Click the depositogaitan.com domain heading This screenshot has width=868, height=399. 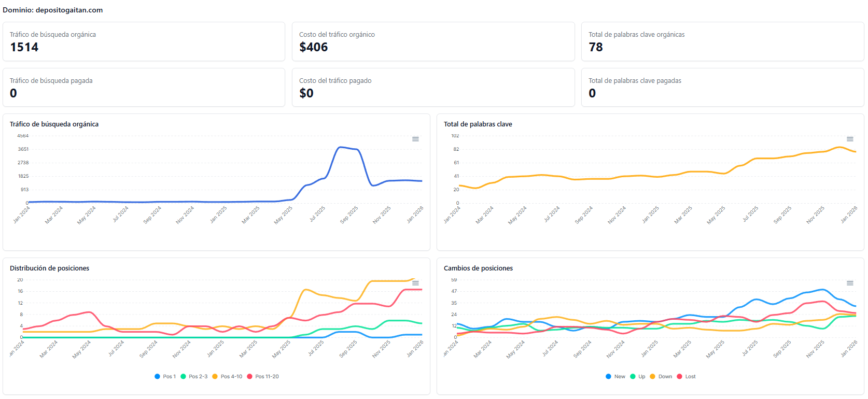[53, 10]
